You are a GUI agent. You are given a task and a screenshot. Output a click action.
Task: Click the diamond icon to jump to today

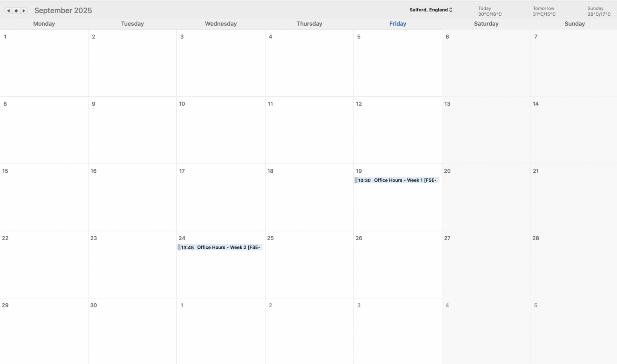(16, 10)
